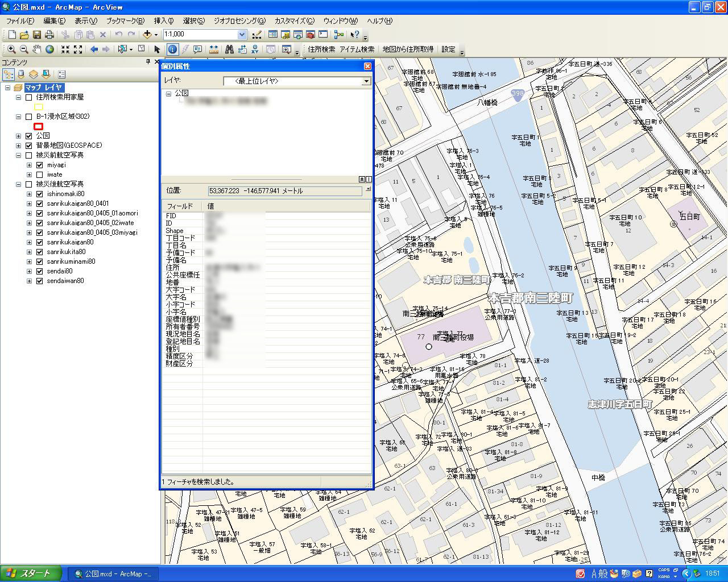Open the レイヤ dropdown in Identify window
The height and width of the screenshot is (582, 728).
[366, 81]
